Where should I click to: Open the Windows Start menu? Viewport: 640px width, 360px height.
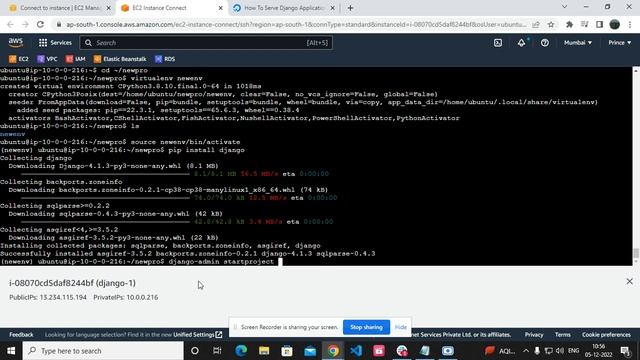11,351
